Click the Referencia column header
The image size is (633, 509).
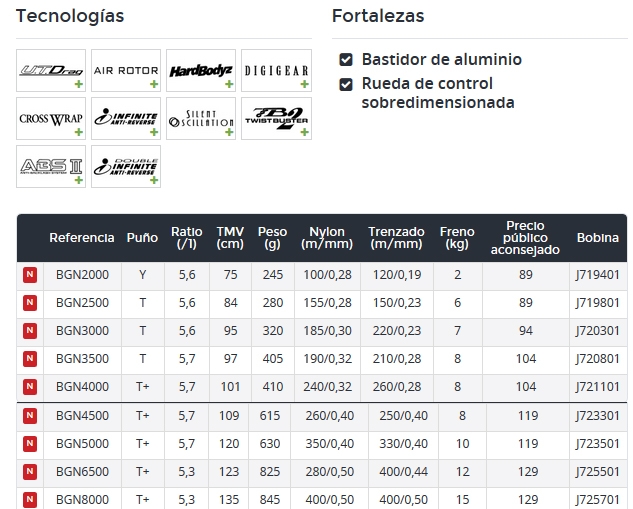(82, 238)
